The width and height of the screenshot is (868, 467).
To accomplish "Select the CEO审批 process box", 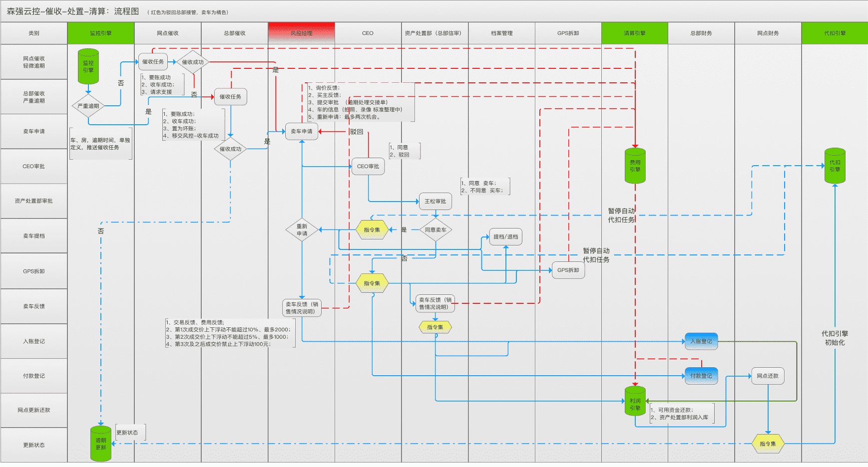I will click(368, 166).
